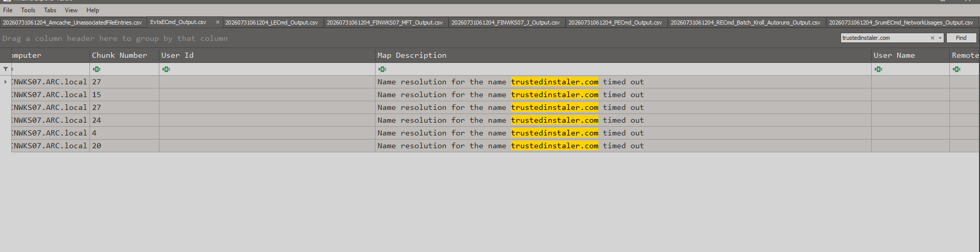Select the Chunk Number cell showing 20
Image resolution: width=980 pixels, height=252 pixels.
[124, 146]
